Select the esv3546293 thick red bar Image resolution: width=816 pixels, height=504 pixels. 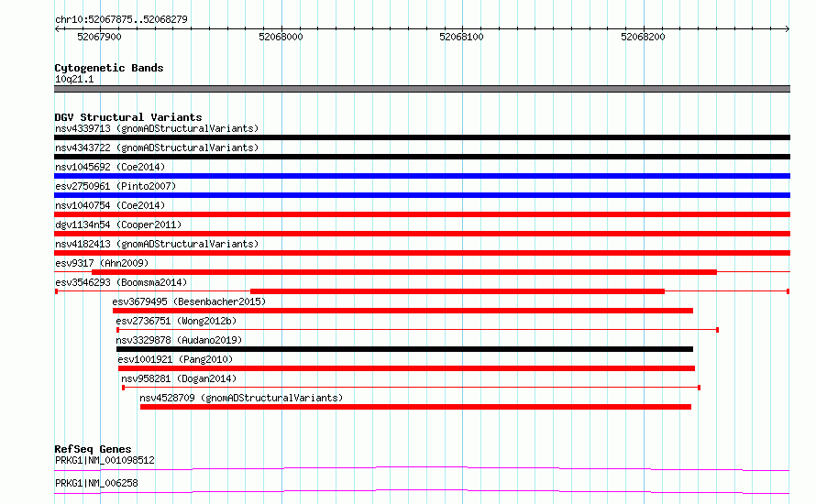(x=458, y=291)
